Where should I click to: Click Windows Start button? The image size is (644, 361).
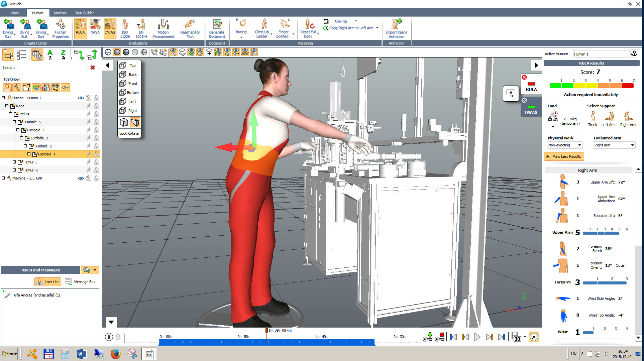(x=9, y=354)
